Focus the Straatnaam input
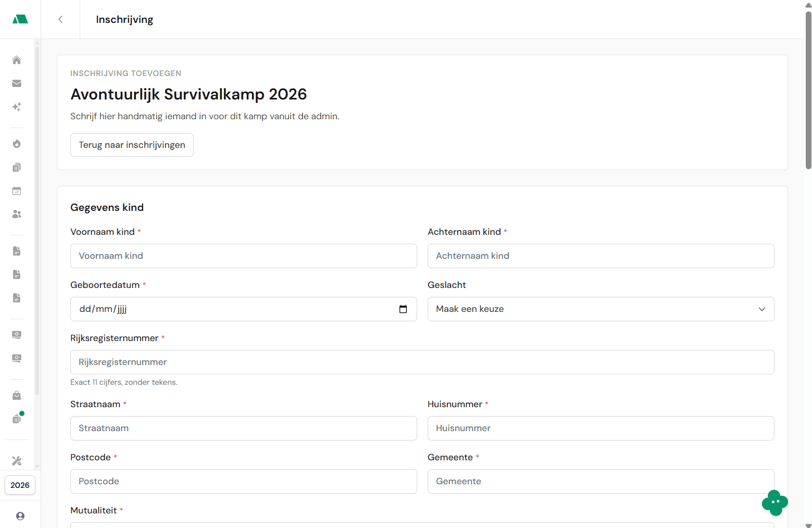812x528 pixels. tap(243, 429)
